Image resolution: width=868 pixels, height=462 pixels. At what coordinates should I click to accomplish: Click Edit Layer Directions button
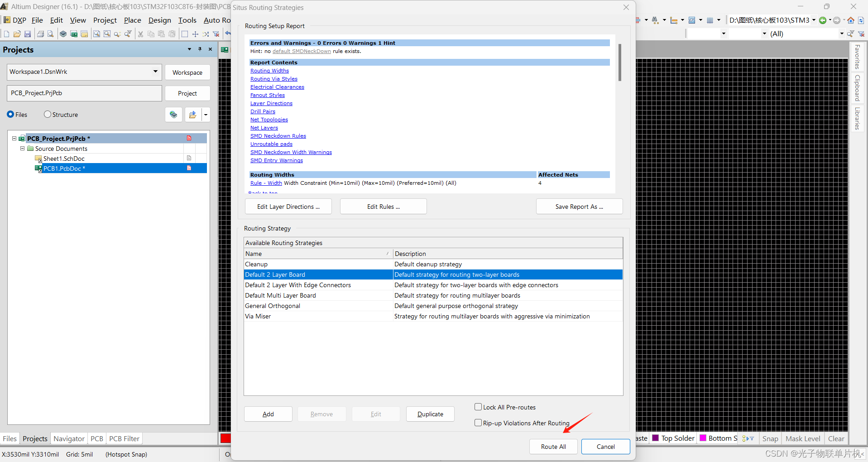click(288, 207)
